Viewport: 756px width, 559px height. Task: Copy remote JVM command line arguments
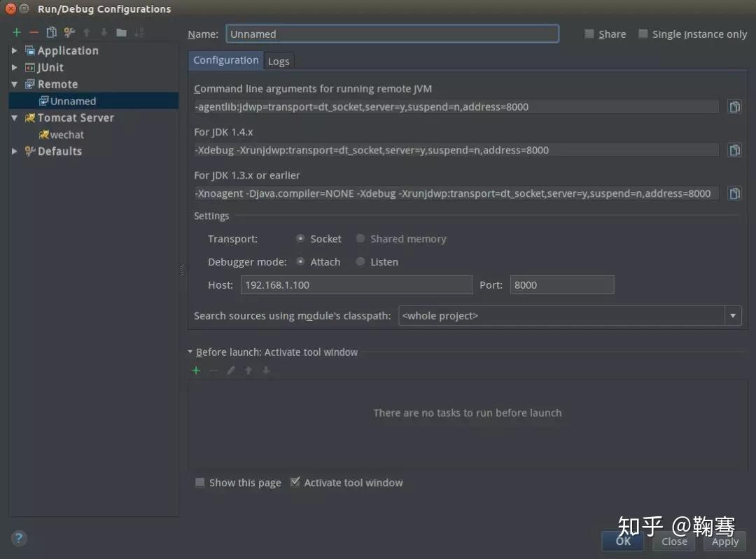pyautogui.click(x=734, y=106)
